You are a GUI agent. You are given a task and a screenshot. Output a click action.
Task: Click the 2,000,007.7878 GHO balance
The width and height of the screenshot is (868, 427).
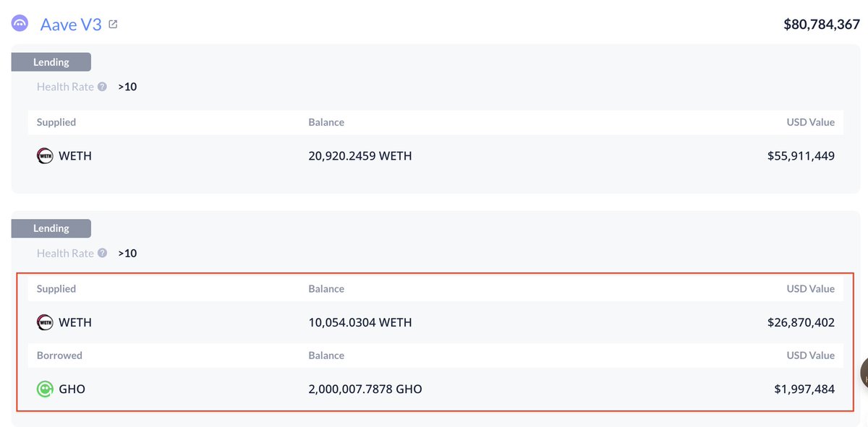point(365,389)
